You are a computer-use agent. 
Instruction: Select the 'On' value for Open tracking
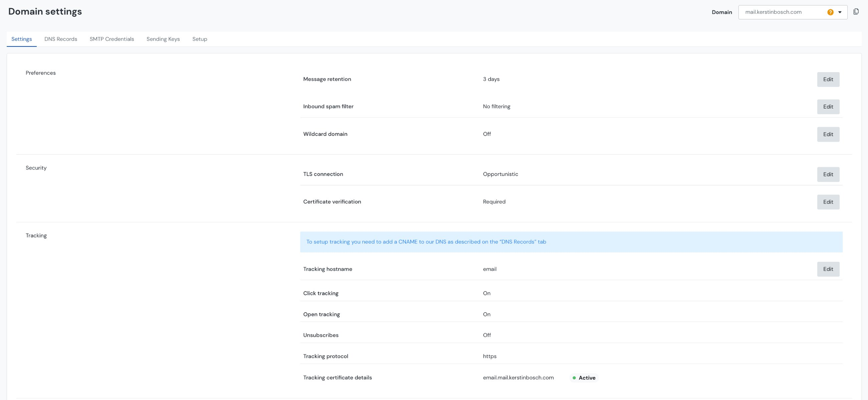click(x=486, y=314)
